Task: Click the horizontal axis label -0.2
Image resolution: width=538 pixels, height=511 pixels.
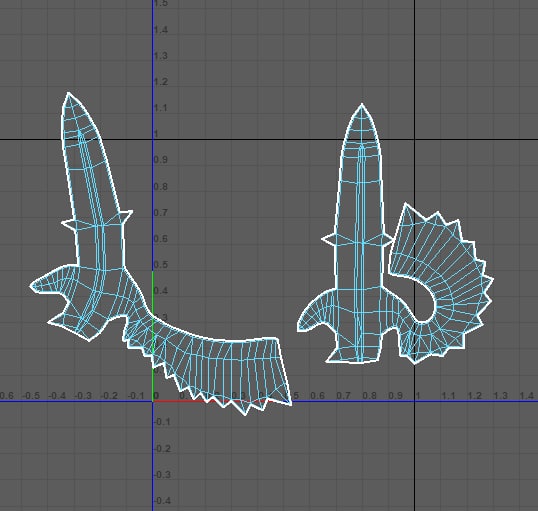Action: [x=109, y=396]
